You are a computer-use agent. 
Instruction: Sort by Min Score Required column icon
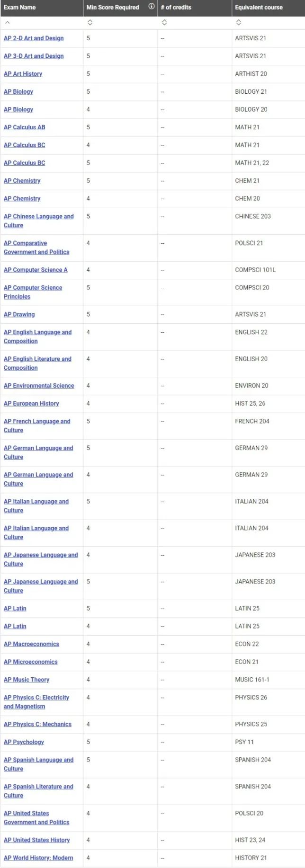pos(90,23)
